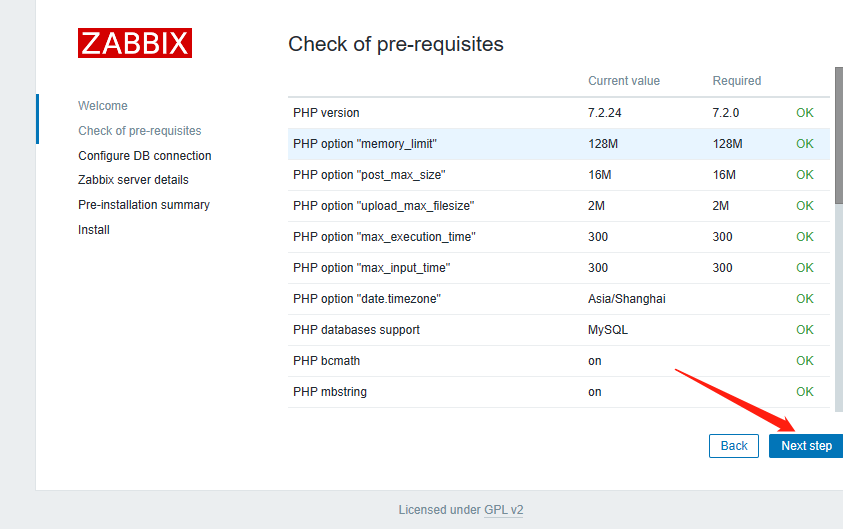Viewport: 843px width, 529px height.
Task: Select Configure DB connection step
Action: [145, 155]
